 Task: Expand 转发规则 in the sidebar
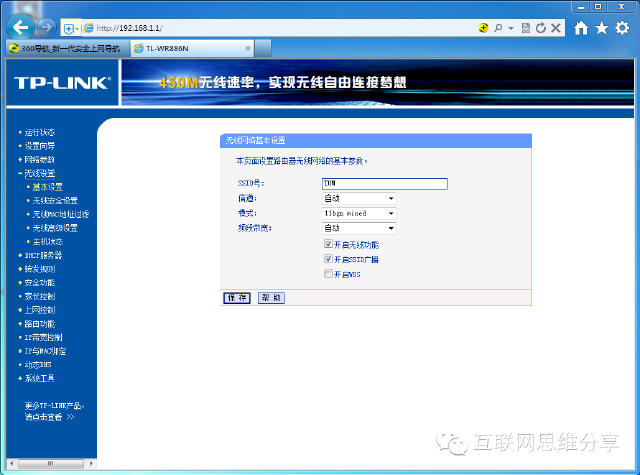[x=40, y=269]
